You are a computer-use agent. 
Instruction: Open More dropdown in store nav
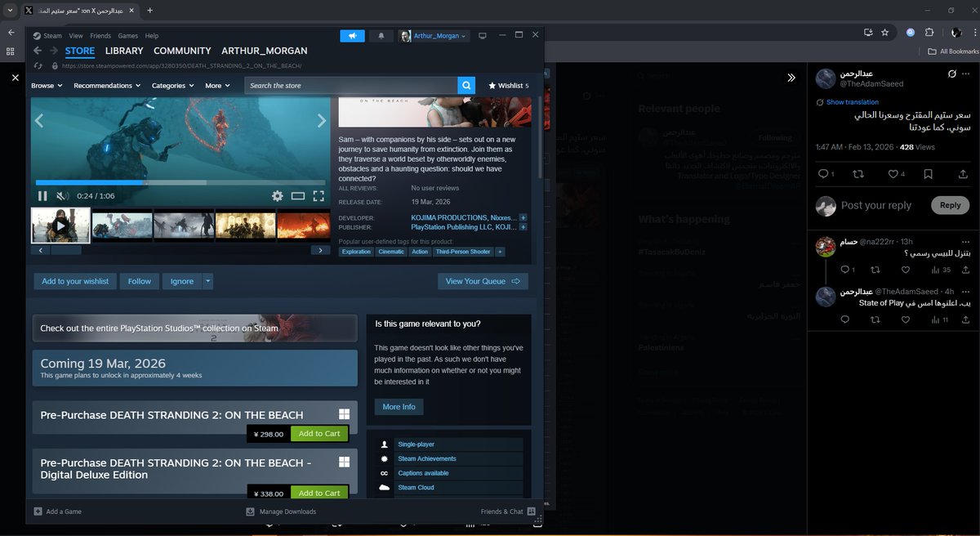[x=217, y=85]
